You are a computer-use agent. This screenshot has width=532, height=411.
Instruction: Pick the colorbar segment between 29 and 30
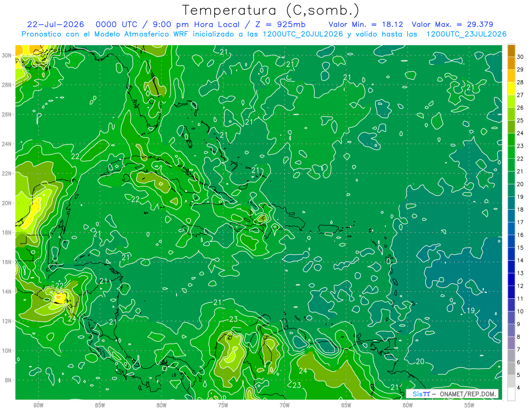click(x=511, y=63)
